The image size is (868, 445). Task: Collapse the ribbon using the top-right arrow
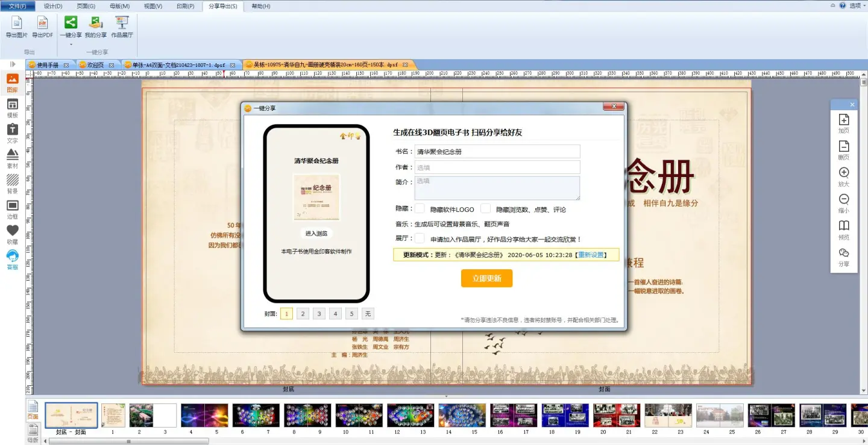[833, 5]
